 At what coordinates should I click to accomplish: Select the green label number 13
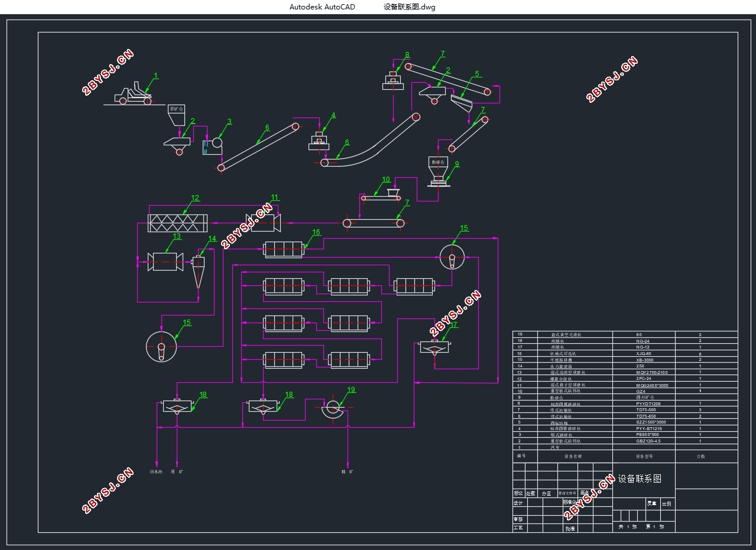click(x=177, y=236)
